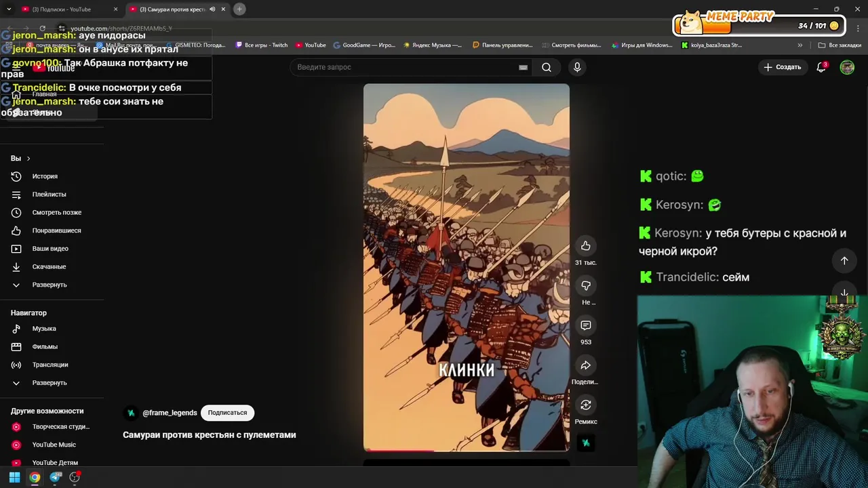Open YouTube notifications bell

click(x=821, y=67)
